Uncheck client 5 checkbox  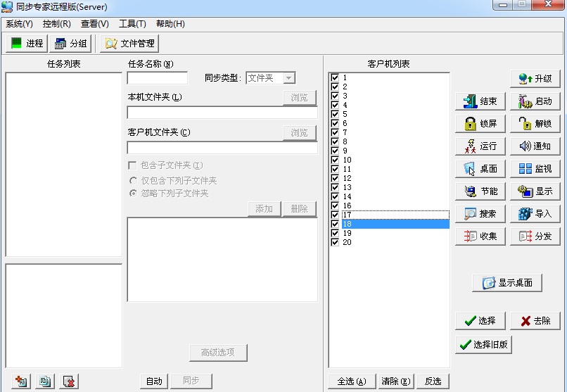click(x=335, y=114)
